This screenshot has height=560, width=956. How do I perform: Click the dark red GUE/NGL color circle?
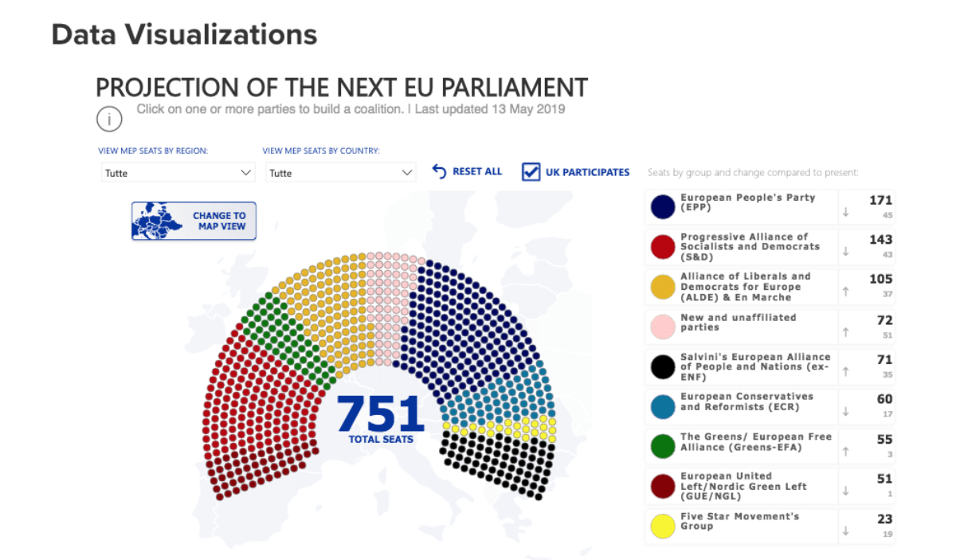click(x=663, y=486)
